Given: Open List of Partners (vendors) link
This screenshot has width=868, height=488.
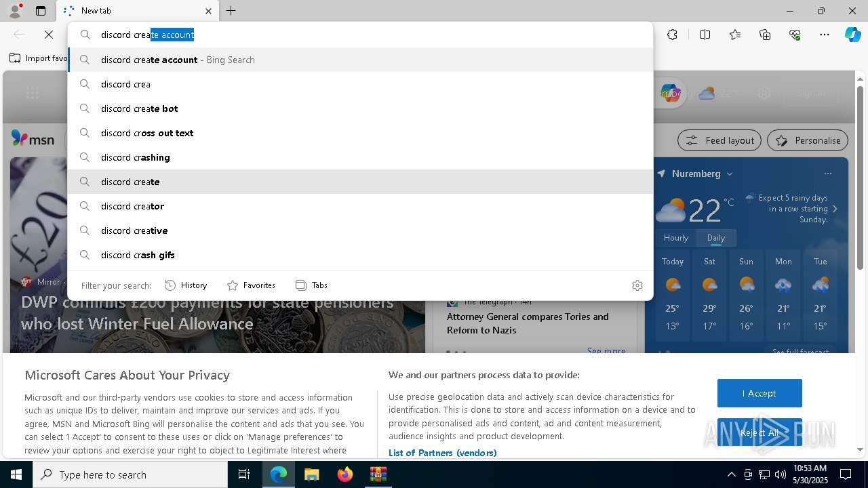Looking at the screenshot, I should point(442,453).
